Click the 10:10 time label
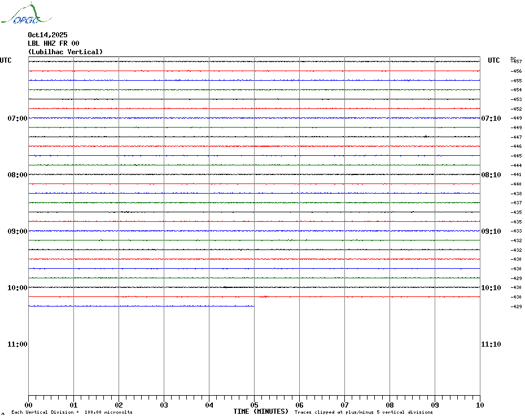The width and height of the screenshot is (525, 420). [491, 288]
